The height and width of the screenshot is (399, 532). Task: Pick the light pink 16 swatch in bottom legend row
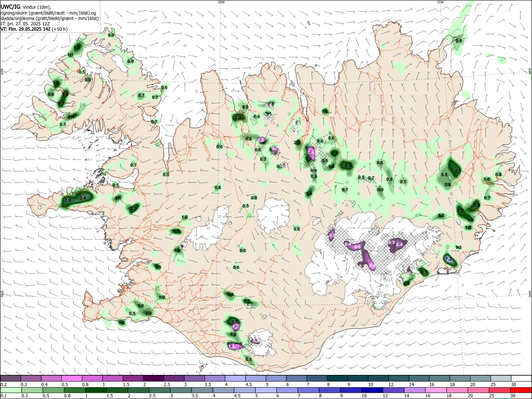coord(436,390)
